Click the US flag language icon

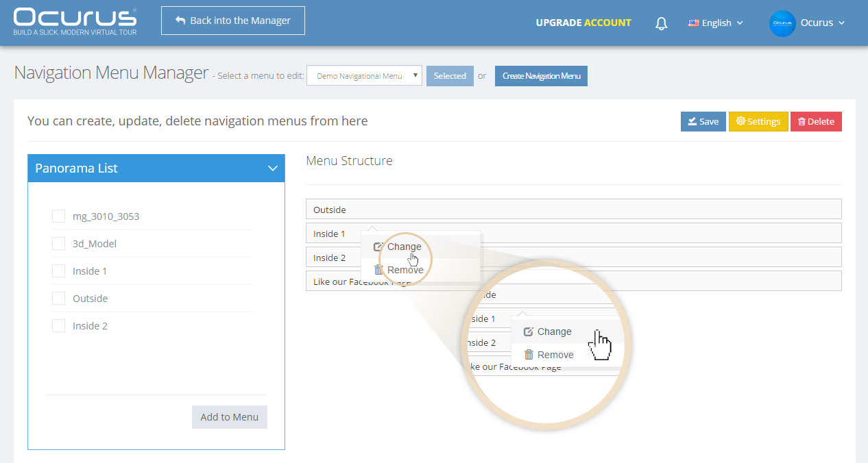694,23
